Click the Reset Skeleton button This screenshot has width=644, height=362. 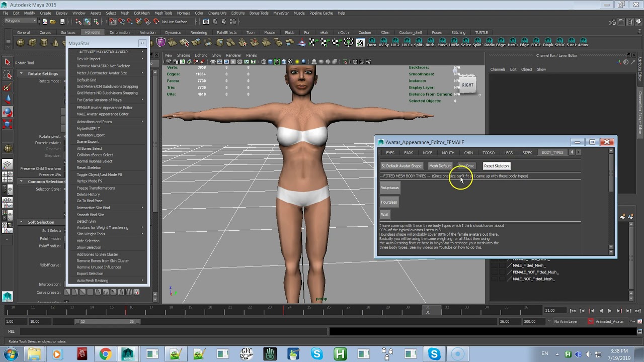pyautogui.click(x=496, y=166)
